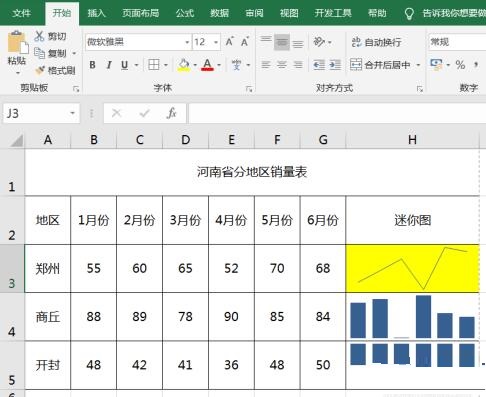Click the Copy (复制) icon
This screenshot has height=397, width=486.
click(x=39, y=53)
